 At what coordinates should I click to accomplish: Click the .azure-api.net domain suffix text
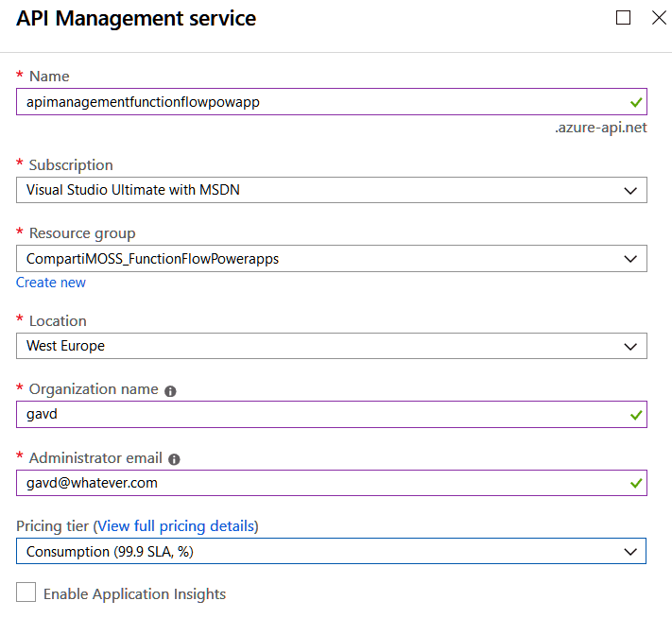point(600,128)
